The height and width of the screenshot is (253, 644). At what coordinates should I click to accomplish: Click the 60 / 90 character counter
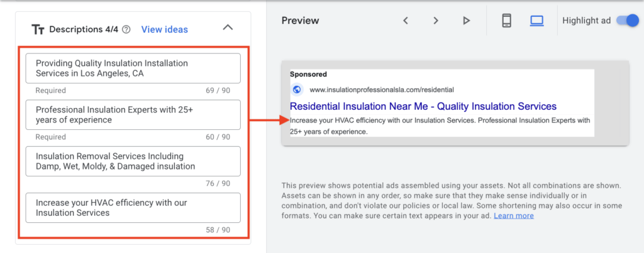click(x=218, y=137)
